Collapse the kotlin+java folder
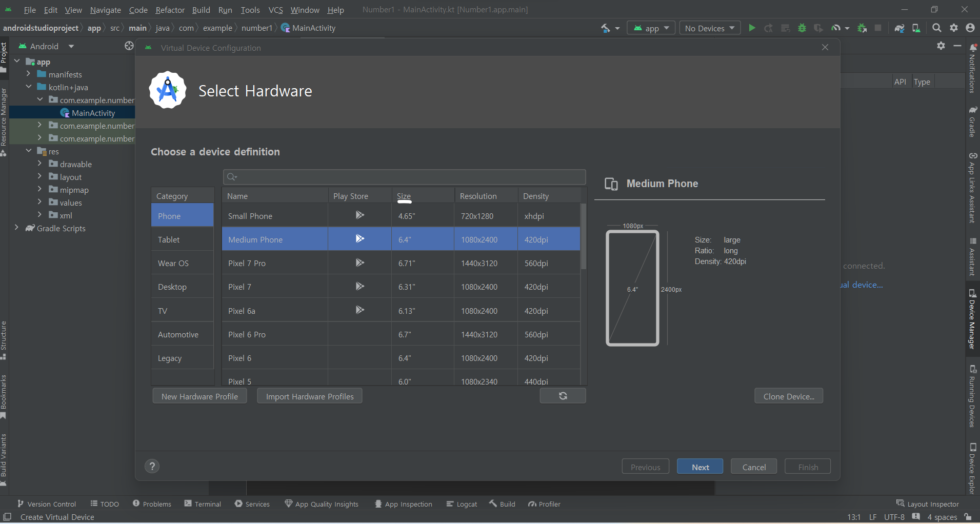This screenshot has height=524, width=980. (28, 87)
